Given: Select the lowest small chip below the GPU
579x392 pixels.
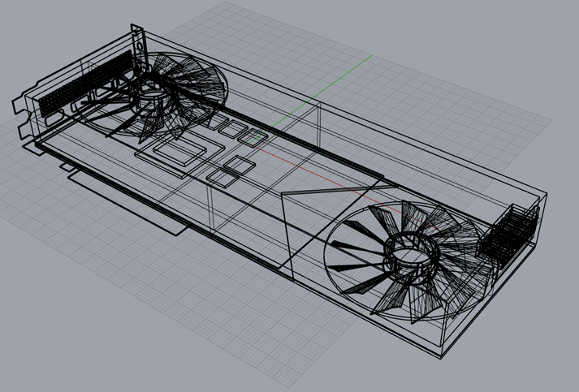Looking at the screenshot, I should [x=220, y=174].
